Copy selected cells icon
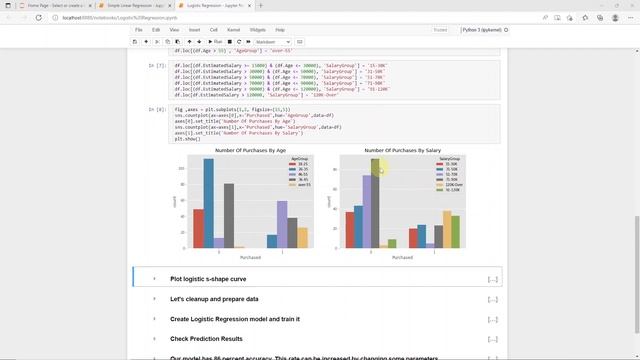The height and width of the screenshot is (360, 640). 167,42
